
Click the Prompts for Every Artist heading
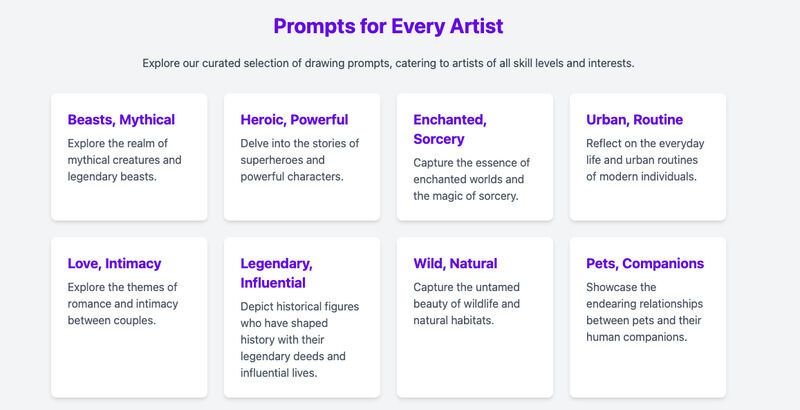point(388,26)
